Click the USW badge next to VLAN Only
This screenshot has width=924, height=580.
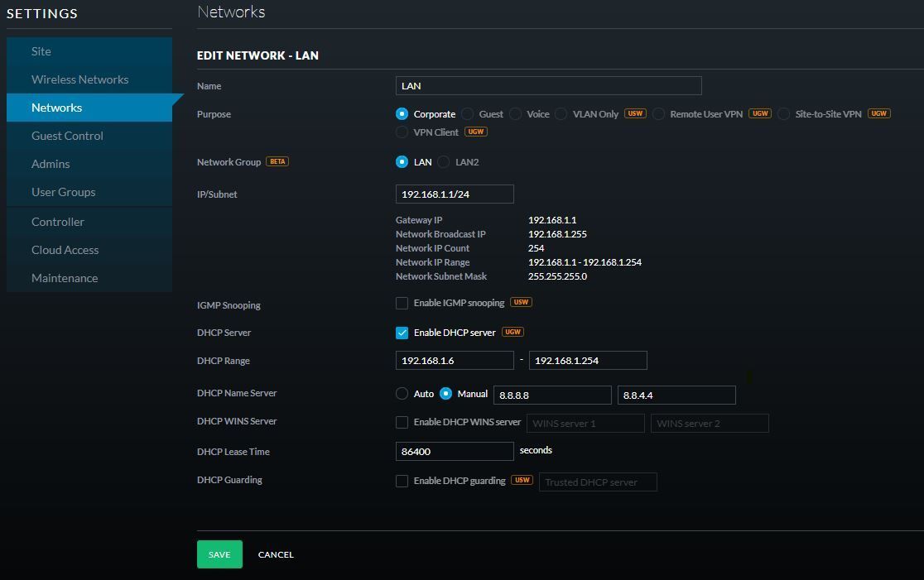point(635,113)
